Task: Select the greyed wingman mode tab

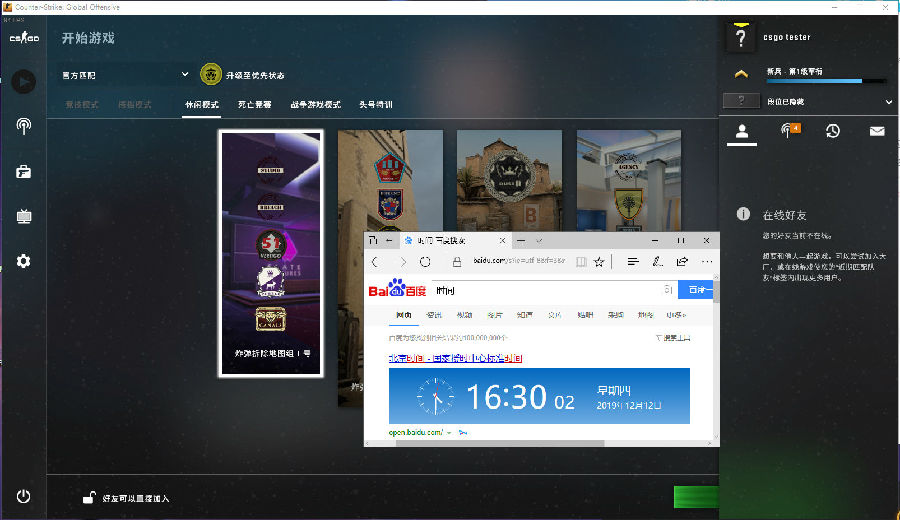Action: 134,104
